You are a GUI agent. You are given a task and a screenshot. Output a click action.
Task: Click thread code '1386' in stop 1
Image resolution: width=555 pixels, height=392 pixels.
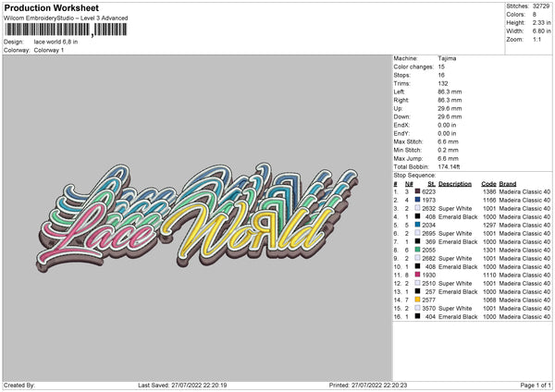click(x=489, y=191)
